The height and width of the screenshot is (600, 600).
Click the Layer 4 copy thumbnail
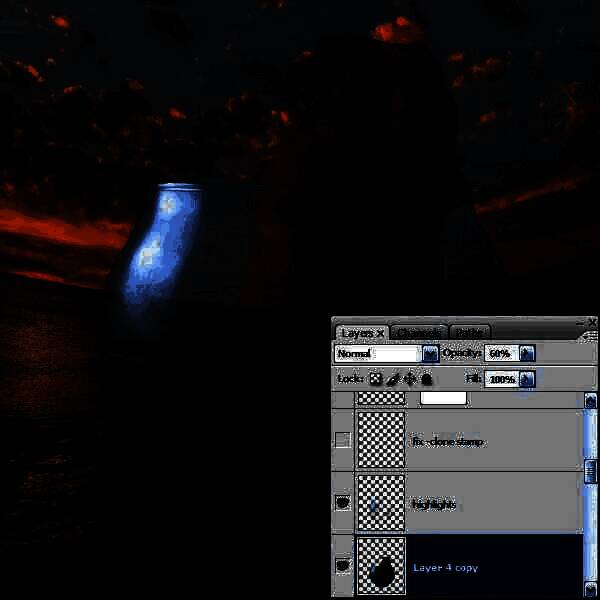tap(381, 567)
